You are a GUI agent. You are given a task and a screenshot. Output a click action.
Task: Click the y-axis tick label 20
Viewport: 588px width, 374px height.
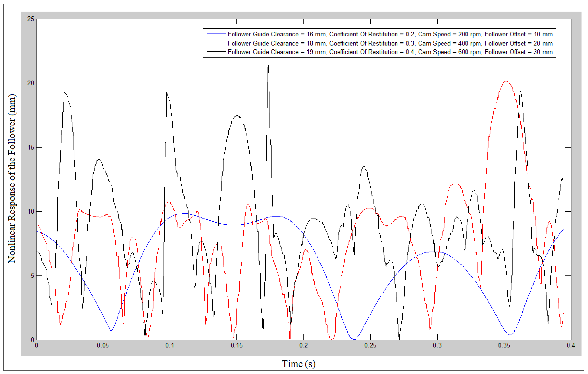31,83
